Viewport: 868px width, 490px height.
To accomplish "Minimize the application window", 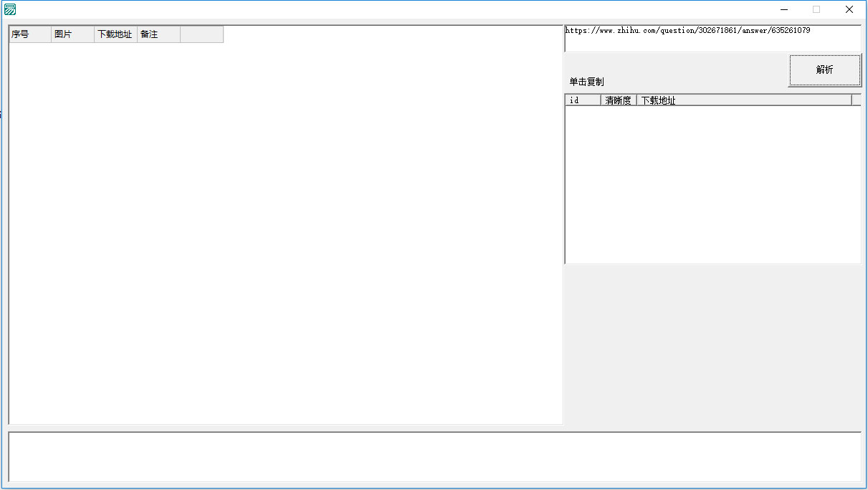I will coord(785,9).
